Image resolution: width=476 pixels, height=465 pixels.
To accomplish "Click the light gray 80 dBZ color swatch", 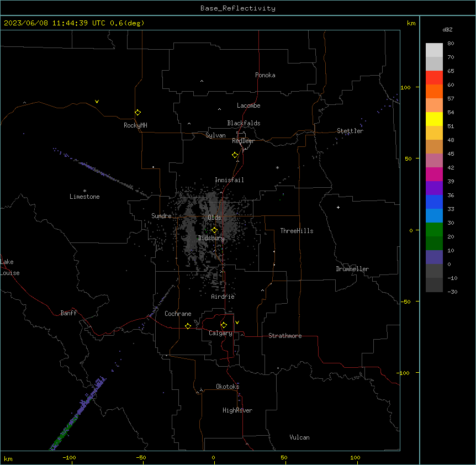I will pyautogui.click(x=434, y=50).
